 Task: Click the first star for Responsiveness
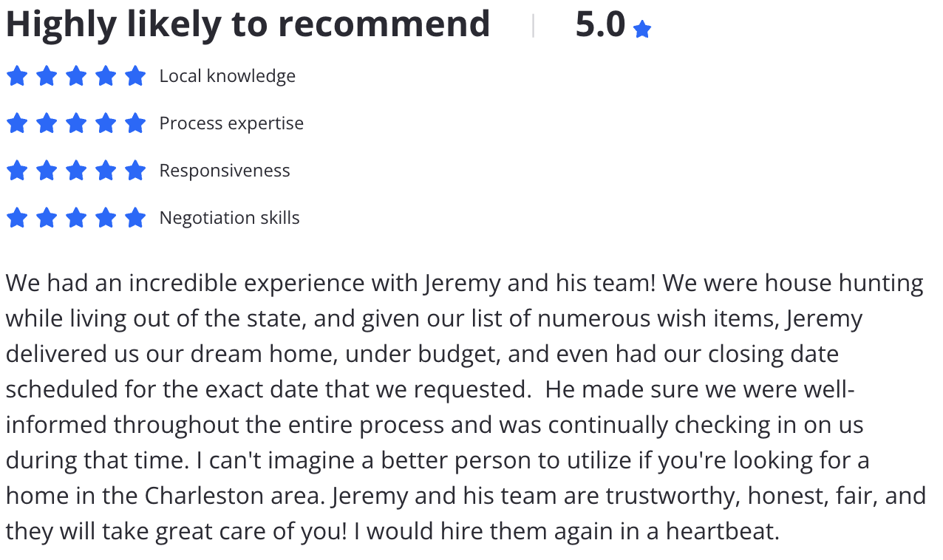coord(17,171)
